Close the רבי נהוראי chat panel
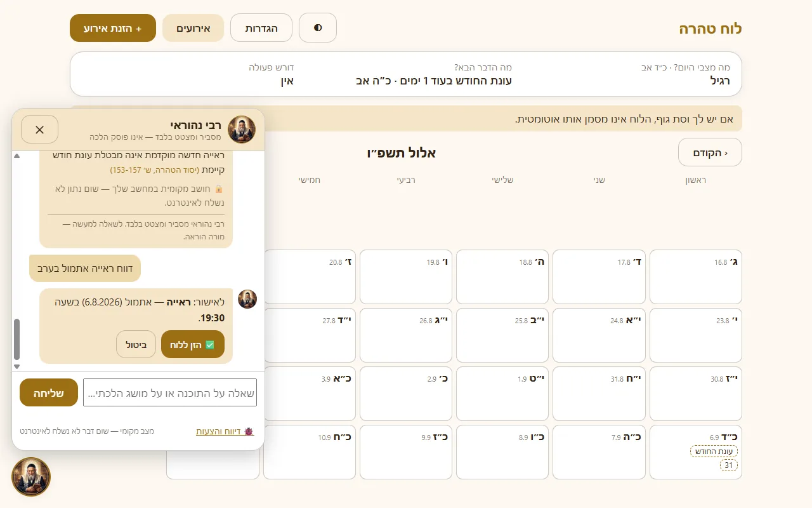The image size is (812, 508). click(x=39, y=130)
